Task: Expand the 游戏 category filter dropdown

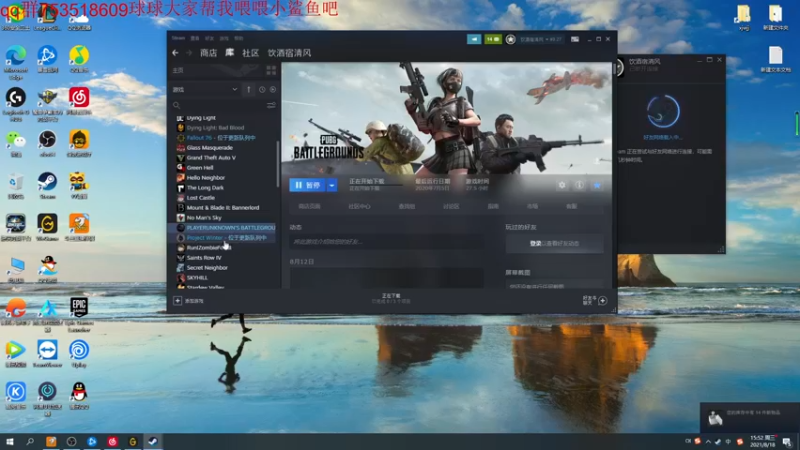Action: [x=205, y=89]
